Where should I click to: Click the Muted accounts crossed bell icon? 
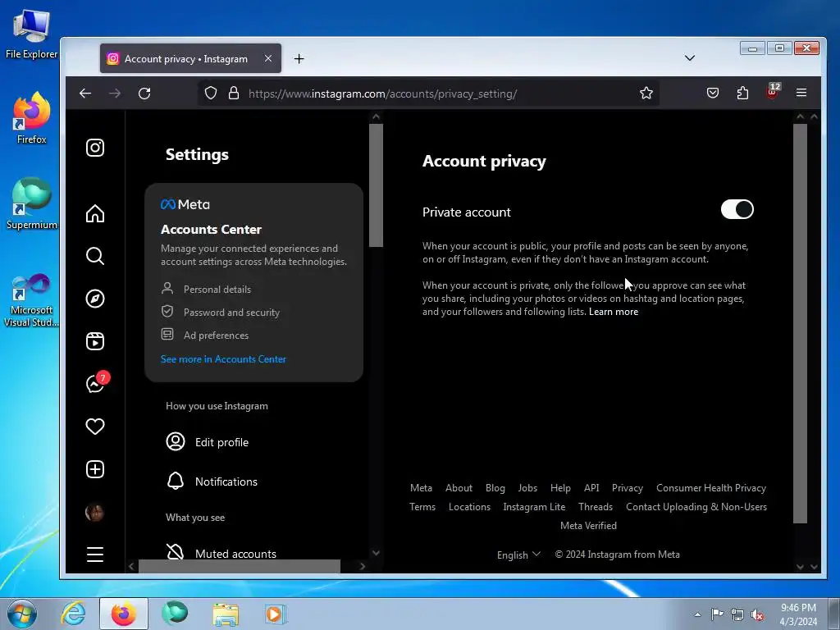click(176, 552)
